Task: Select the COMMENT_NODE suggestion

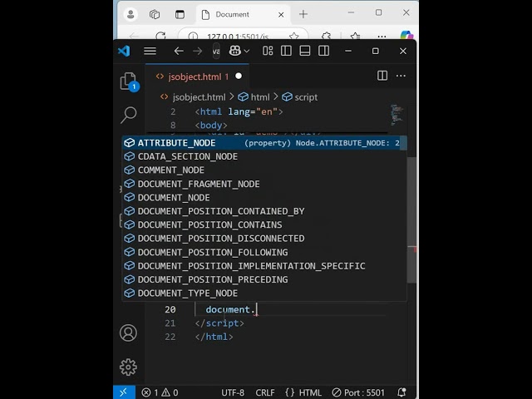Action: coord(264,170)
